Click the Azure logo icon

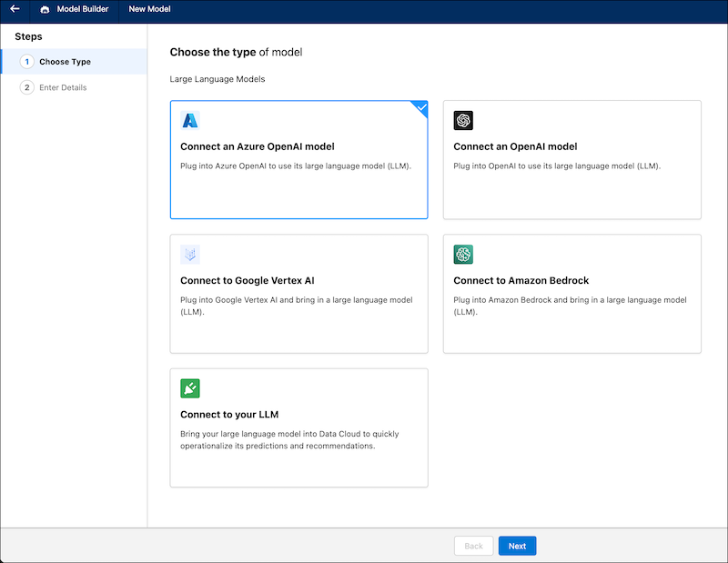coord(190,120)
